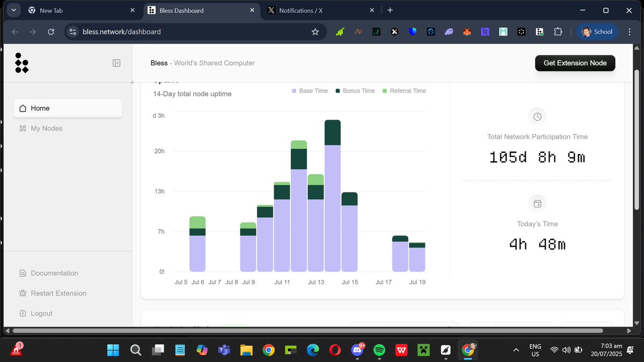Select the Bless Dashboard tab

tap(202, 10)
